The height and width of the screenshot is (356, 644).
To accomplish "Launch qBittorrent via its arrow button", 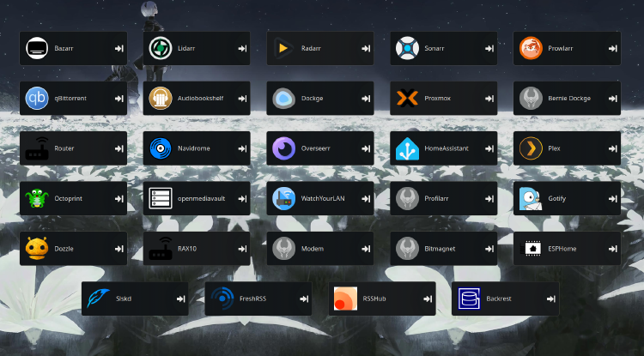I will tap(119, 99).
